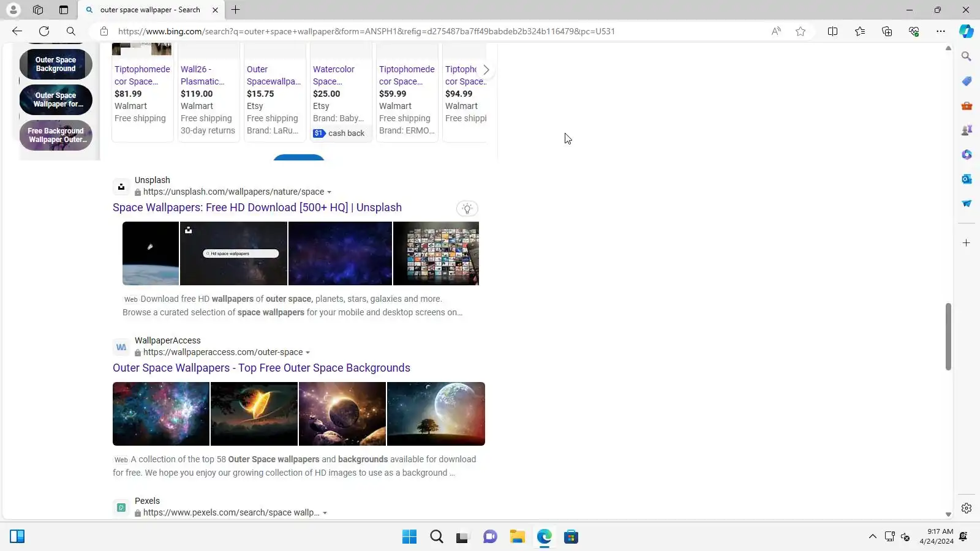980x551 pixels.
Task: Select the outer space wallpaper tab
Action: coord(151,10)
